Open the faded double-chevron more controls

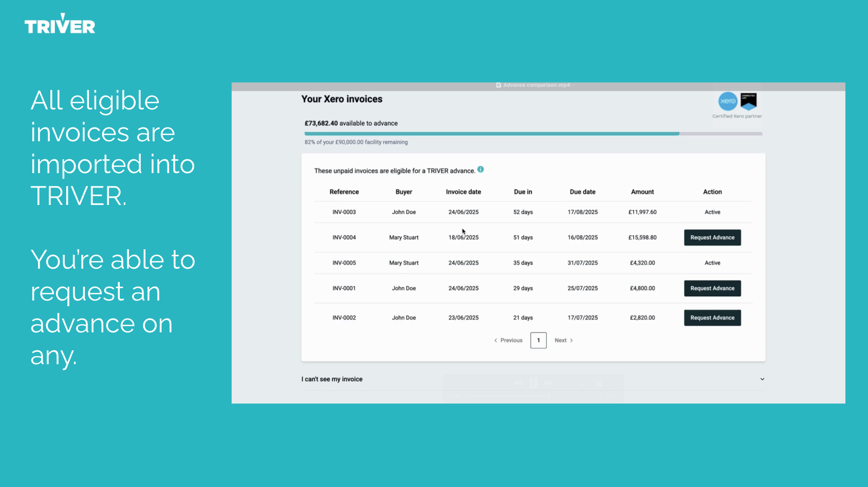[616, 383]
